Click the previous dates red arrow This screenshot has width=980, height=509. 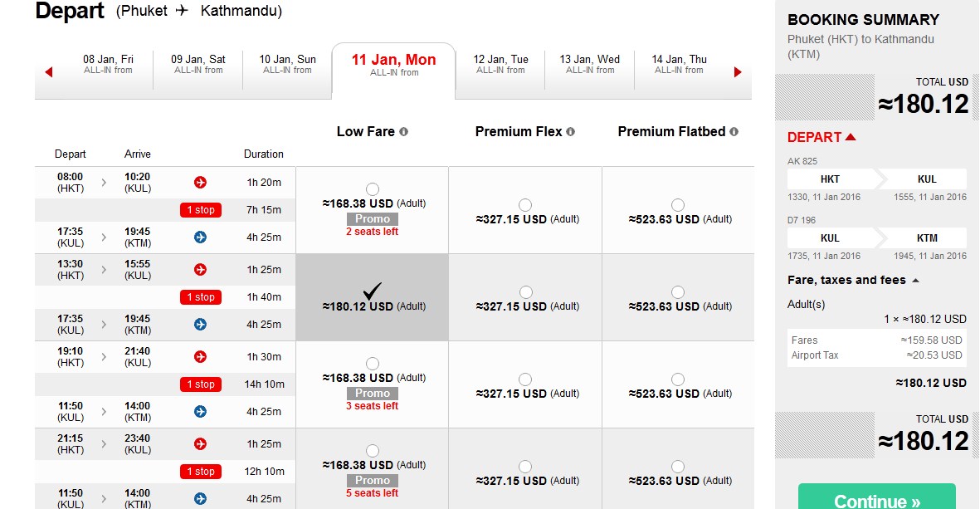(x=49, y=72)
